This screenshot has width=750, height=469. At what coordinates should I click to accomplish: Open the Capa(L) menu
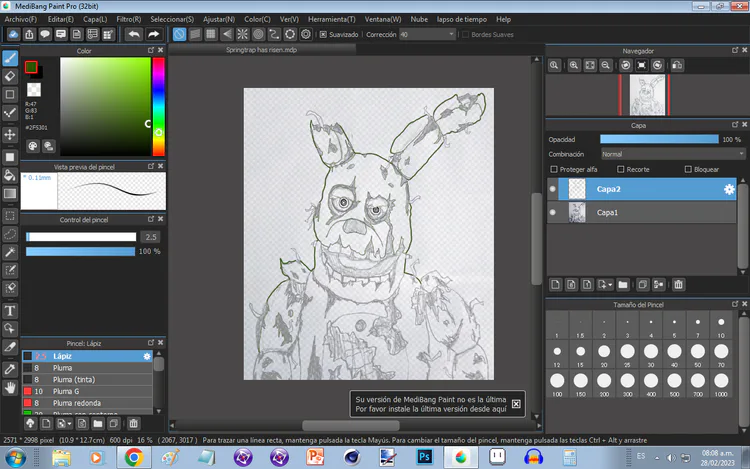(95, 19)
